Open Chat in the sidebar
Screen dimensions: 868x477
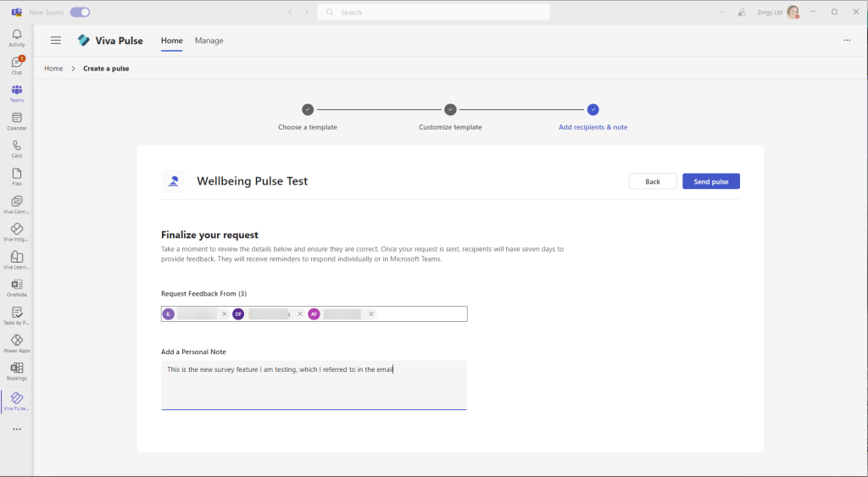coord(17,65)
